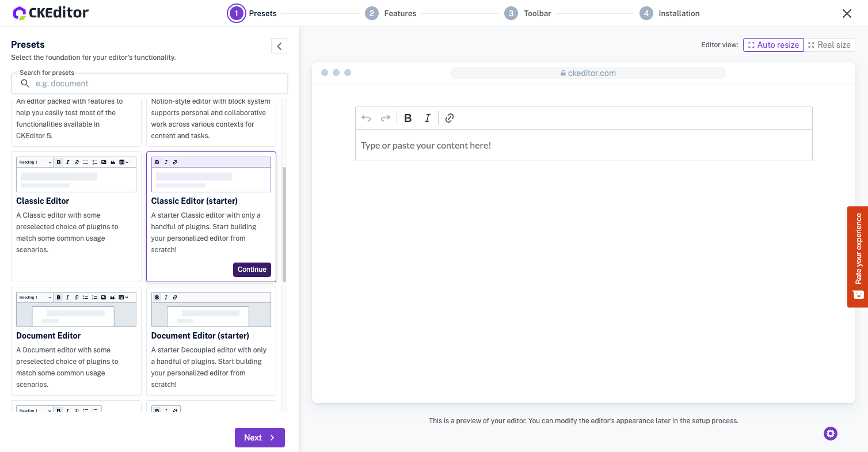This screenshot has height=452, width=868.
Task: Click the CKEditor logo
Action: click(51, 13)
